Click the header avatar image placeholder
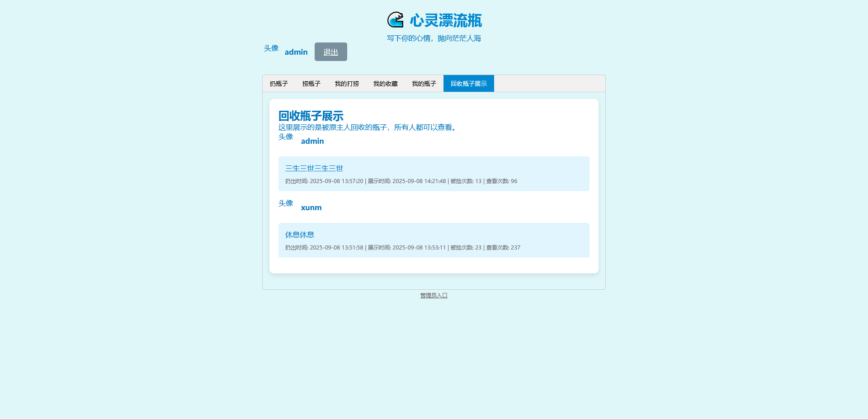The height and width of the screenshot is (419, 868). tap(271, 48)
